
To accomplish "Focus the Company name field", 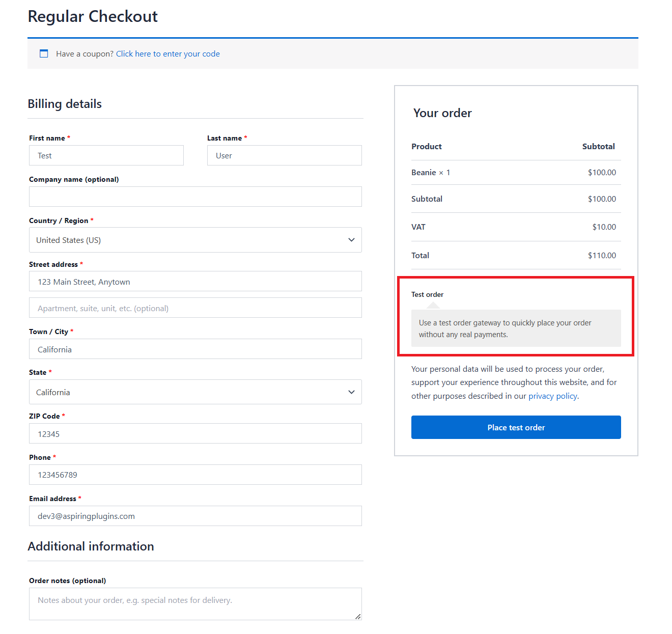I will click(x=195, y=197).
